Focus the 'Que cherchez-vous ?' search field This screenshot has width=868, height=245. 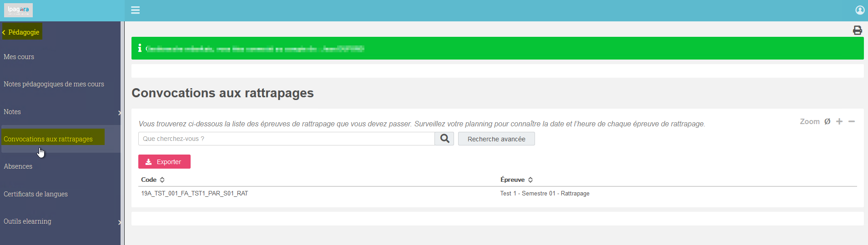point(287,139)
